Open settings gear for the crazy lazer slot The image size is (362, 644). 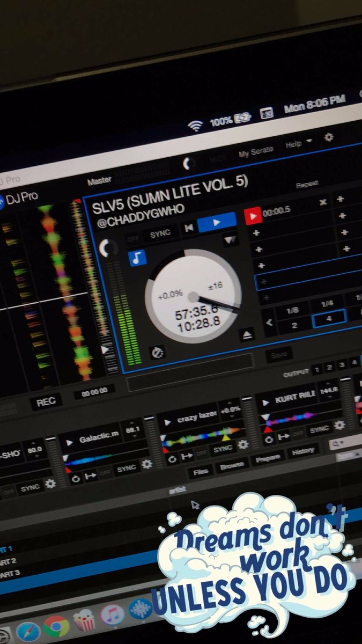[243, 444]
